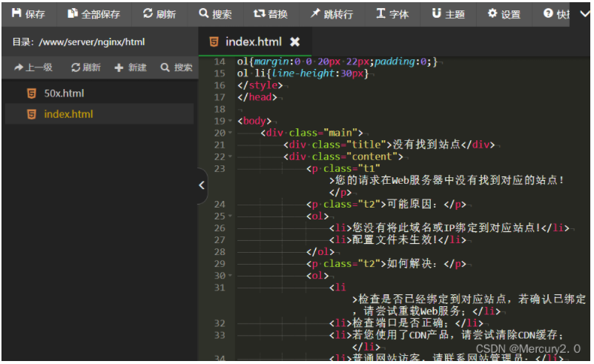Click the text 如何解决 on line 29
Image resolution: width=594 pixels, height=364 pixels.
pos(409,264)
